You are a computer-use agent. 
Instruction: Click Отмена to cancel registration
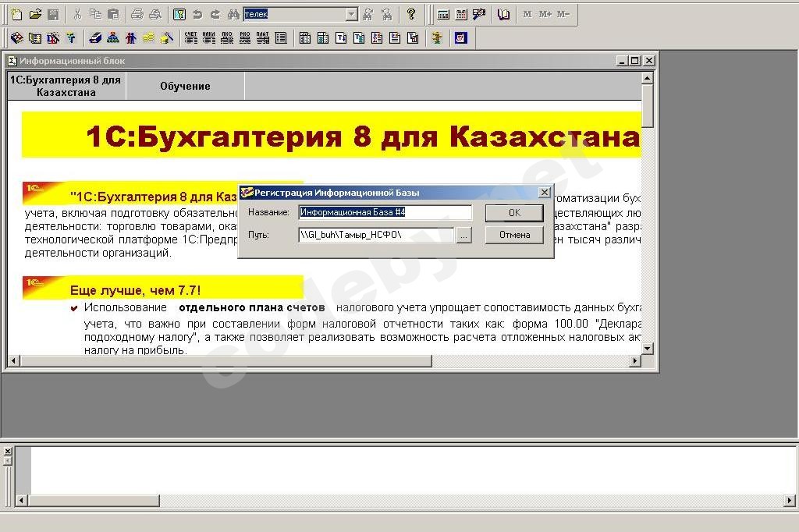coord(514,235)
